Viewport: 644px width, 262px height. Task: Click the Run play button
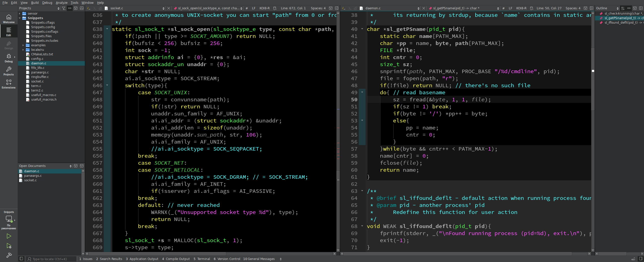(9, 236)
